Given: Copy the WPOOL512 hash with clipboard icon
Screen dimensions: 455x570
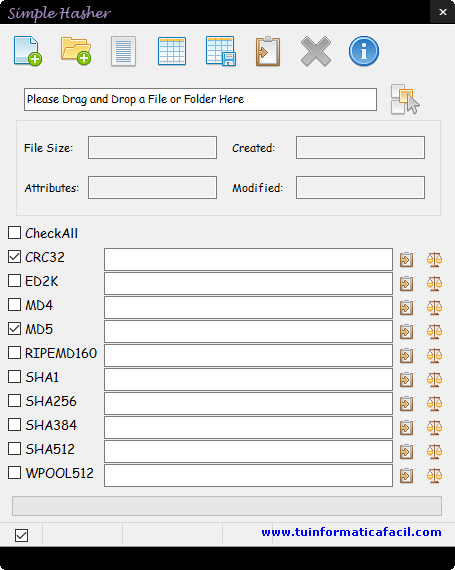Looking at the screenshot, I should click(x=406, y=475).
